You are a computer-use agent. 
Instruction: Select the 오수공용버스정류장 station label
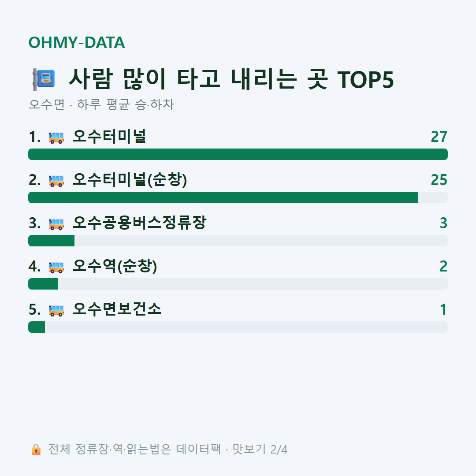pyautogui.click(x=139, y=223)
